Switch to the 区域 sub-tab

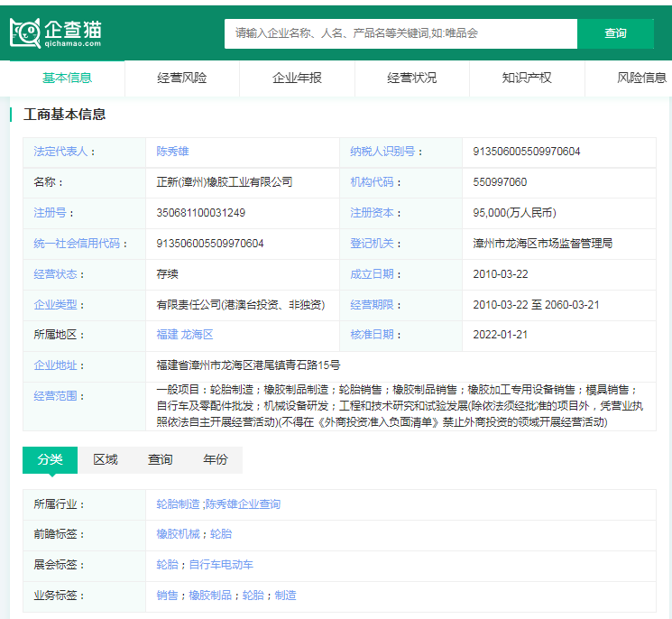pyautogui.click(x=106, y=459)
